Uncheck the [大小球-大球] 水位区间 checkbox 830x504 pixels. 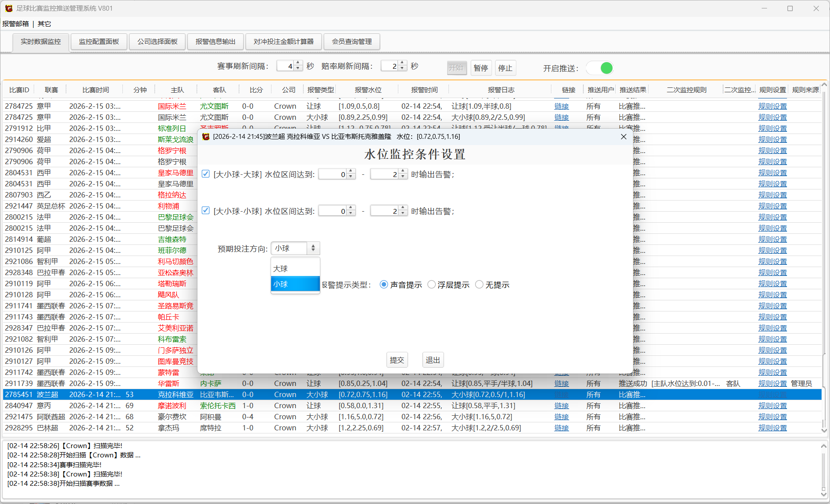205,174
